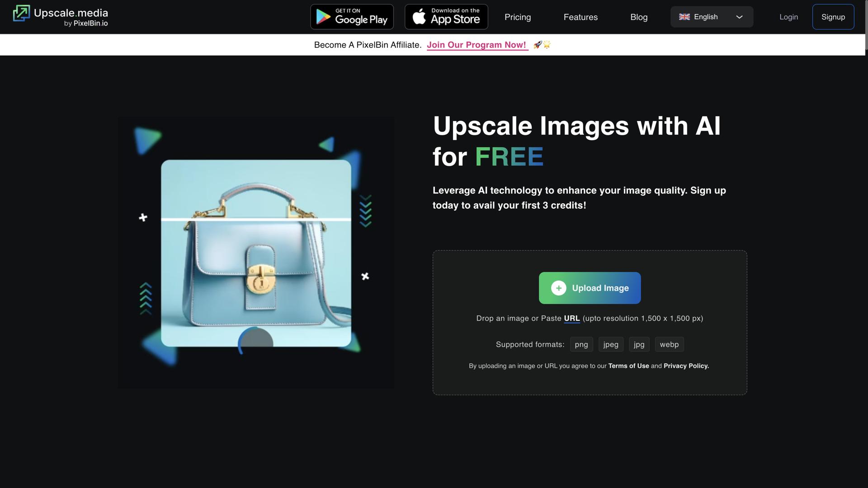868x488 pixels.
Task: Go to the Features page
Action: (580, 17)
